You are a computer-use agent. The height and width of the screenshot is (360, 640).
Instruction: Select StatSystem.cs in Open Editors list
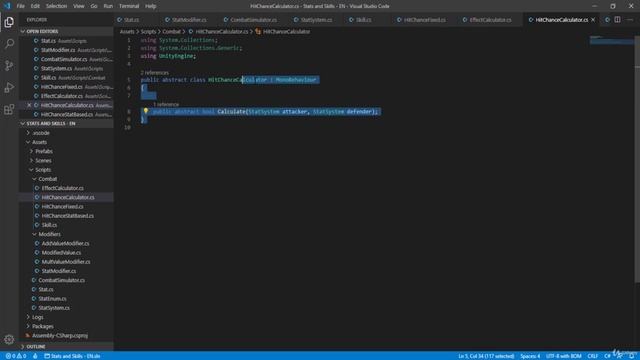tap(67, 69)
